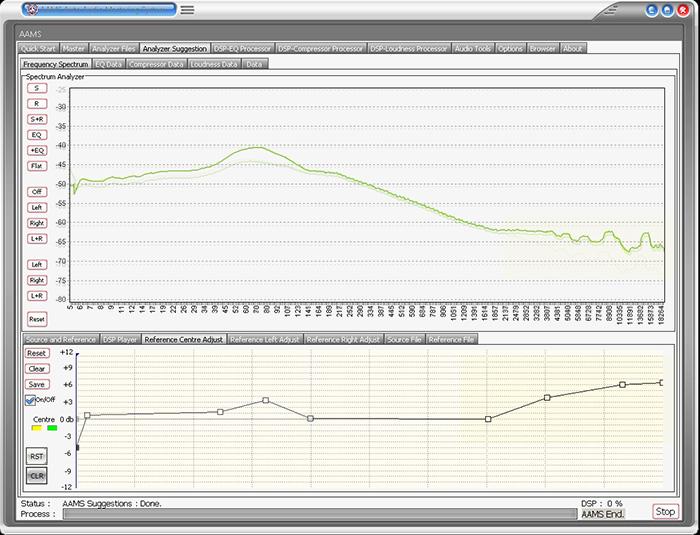
Task: Open the Source File tab
Action: 404,339
